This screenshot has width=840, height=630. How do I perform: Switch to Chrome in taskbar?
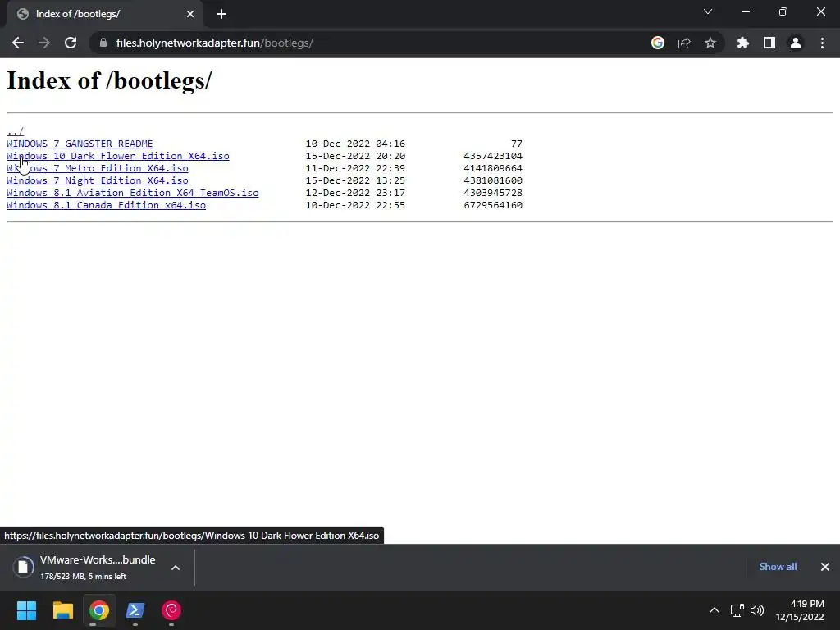99,610
